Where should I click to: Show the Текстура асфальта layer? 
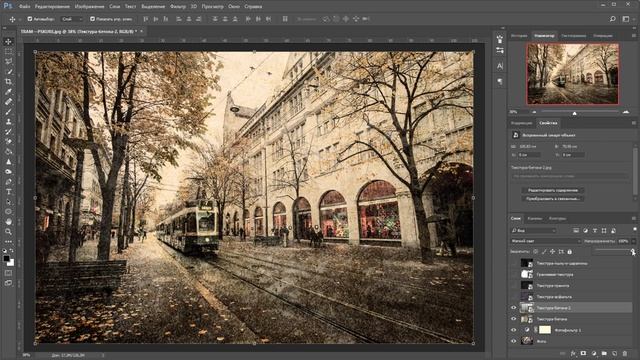point(513,297)
